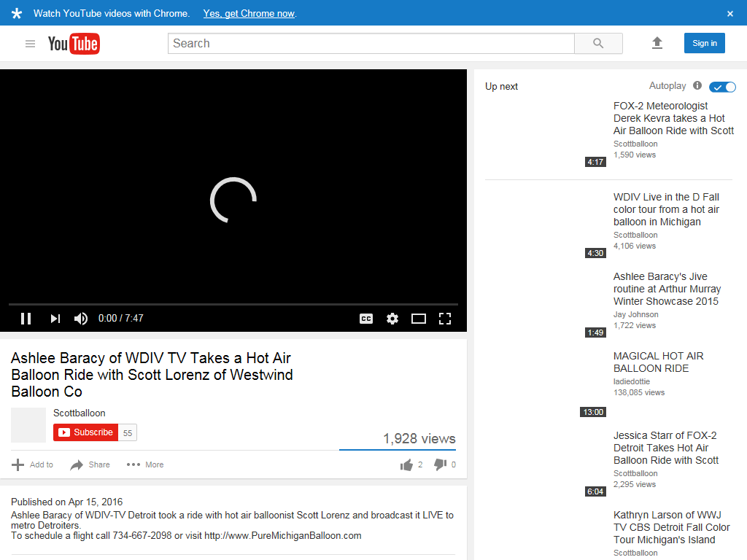
Task: Open the Jay Johnson channel
Action: point(635,315)
